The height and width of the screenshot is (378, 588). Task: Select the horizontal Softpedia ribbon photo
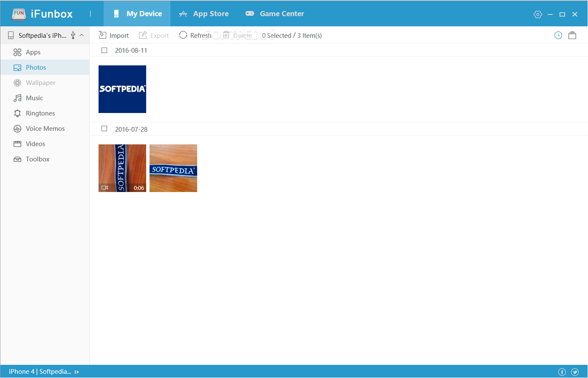point(173,168)
